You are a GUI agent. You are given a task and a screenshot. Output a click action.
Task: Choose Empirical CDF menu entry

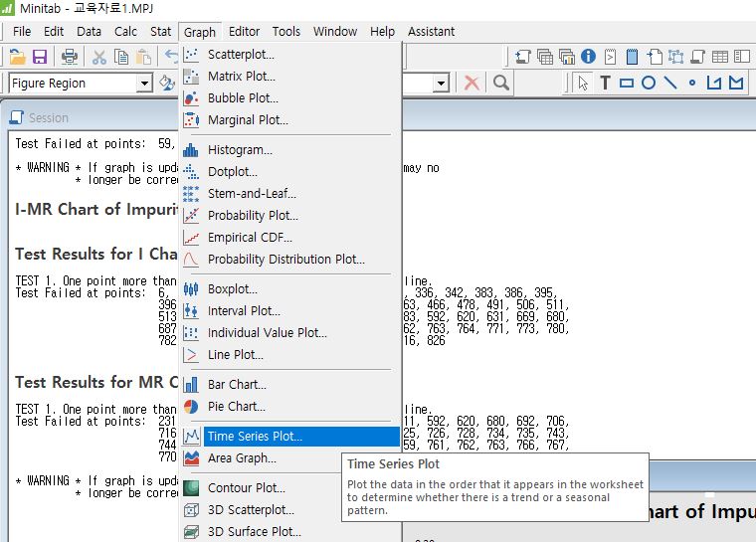coord(290,238)
